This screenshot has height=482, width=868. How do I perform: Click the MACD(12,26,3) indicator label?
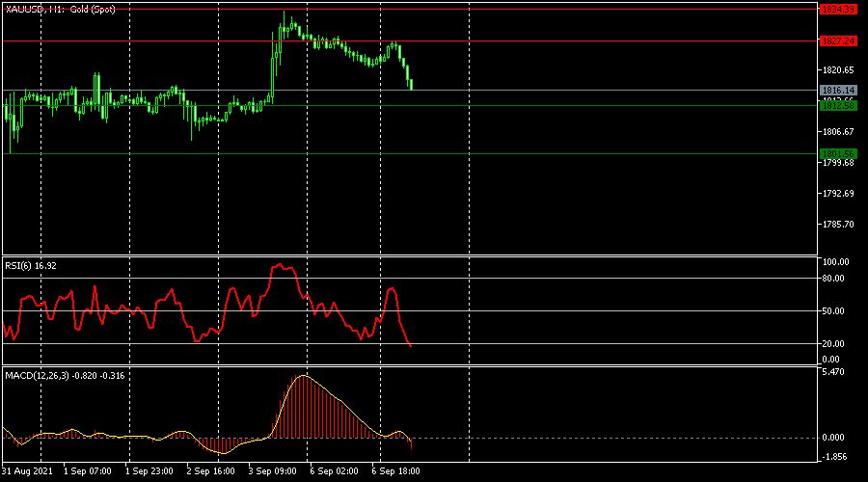pos(65,376)
